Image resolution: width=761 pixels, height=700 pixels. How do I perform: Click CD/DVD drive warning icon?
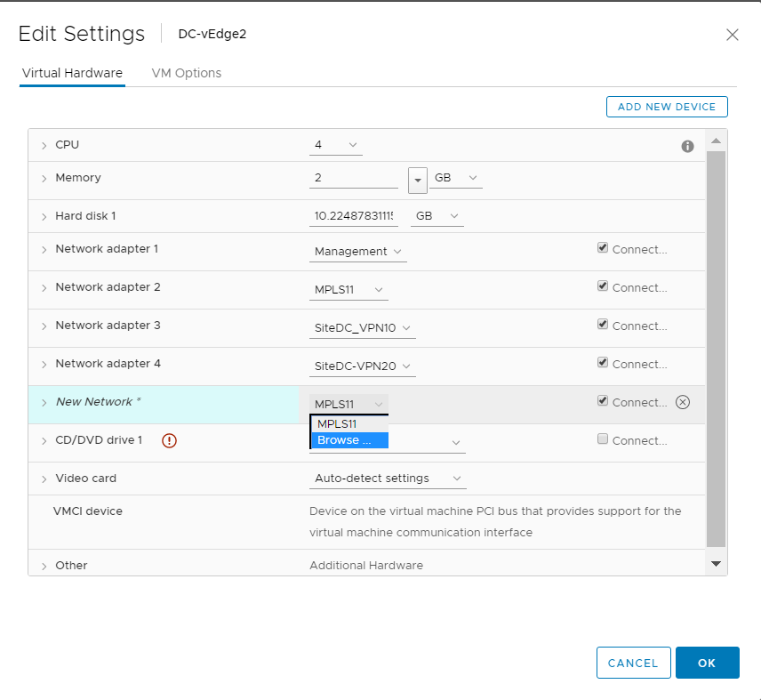[x=170, y=440]
